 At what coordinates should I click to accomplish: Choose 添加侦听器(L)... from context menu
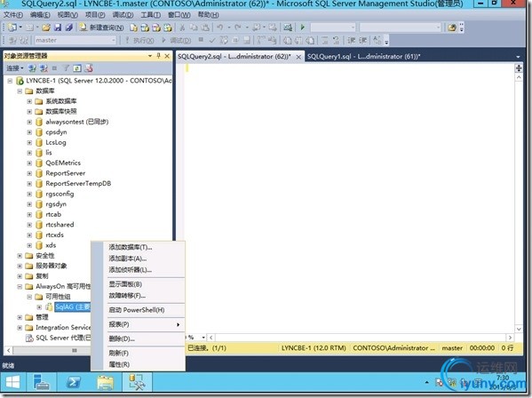130,270
